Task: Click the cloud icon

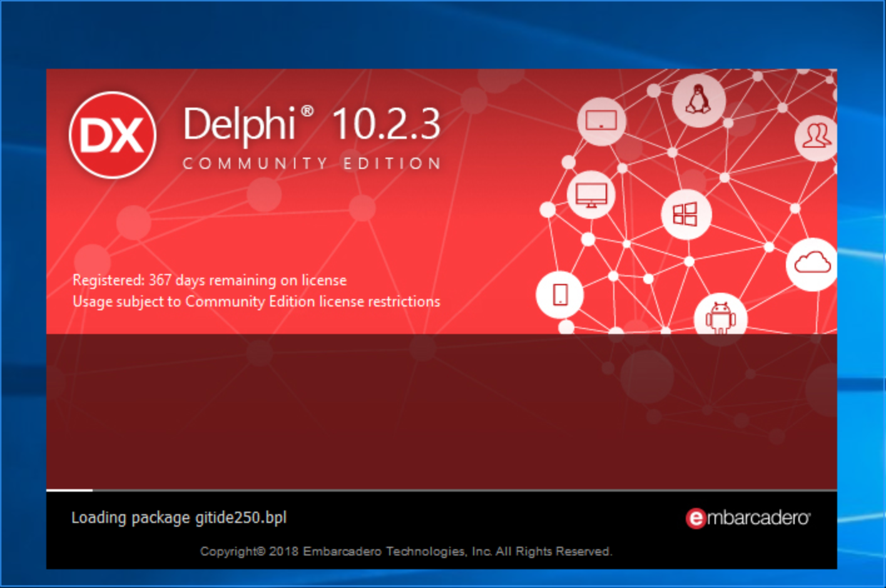Action: (x=812, y=265)
